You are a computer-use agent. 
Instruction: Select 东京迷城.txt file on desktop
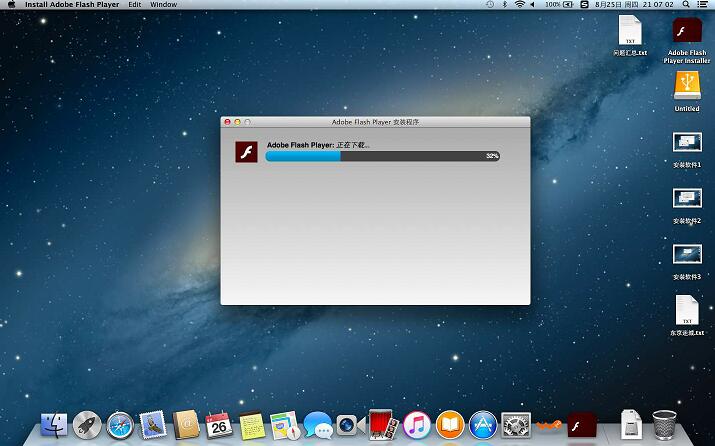click(687, 316)
